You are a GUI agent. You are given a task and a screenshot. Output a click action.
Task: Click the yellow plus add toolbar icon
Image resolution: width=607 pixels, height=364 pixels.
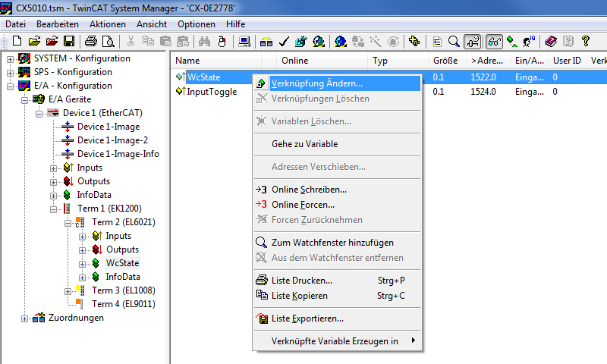414,41
